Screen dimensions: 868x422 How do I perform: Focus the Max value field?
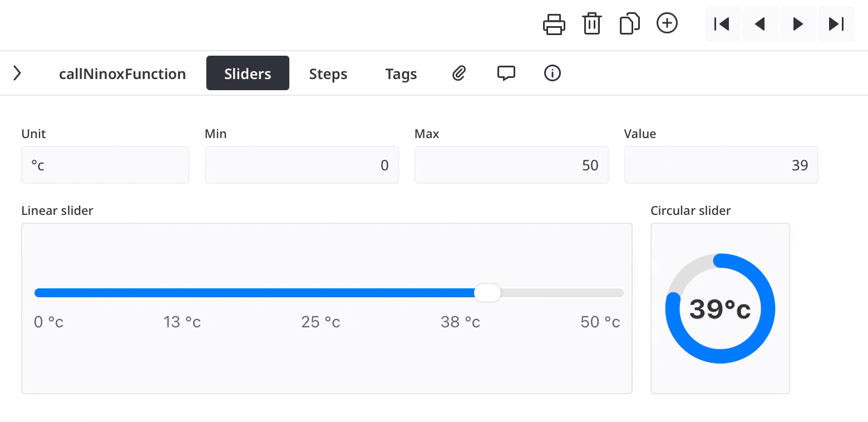[x=511, y=165]
